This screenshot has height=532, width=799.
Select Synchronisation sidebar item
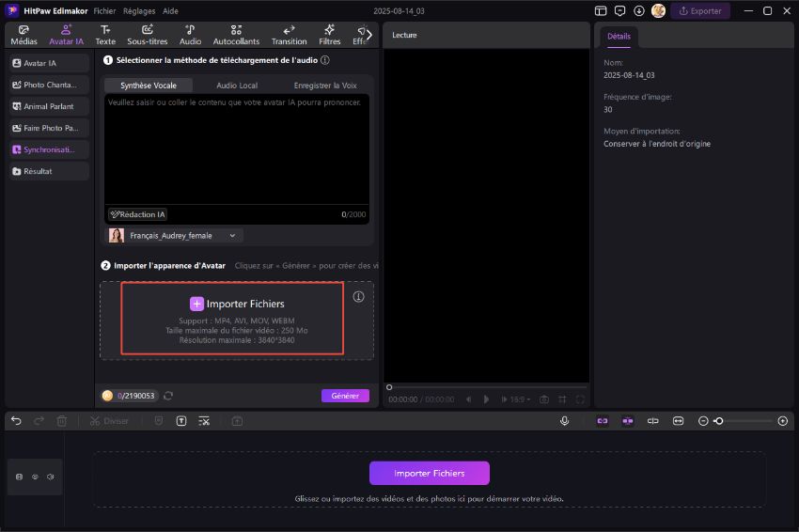coord(48,149)
